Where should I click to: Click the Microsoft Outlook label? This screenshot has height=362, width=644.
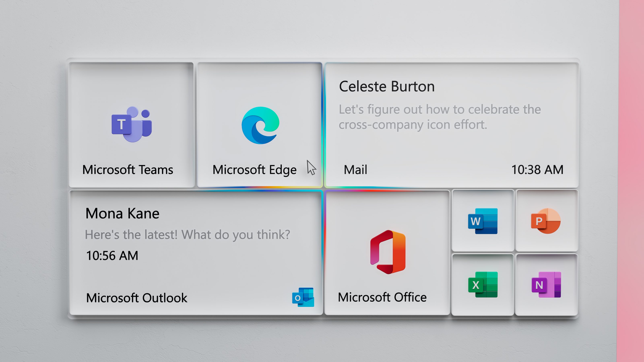[x=137, y=297]
